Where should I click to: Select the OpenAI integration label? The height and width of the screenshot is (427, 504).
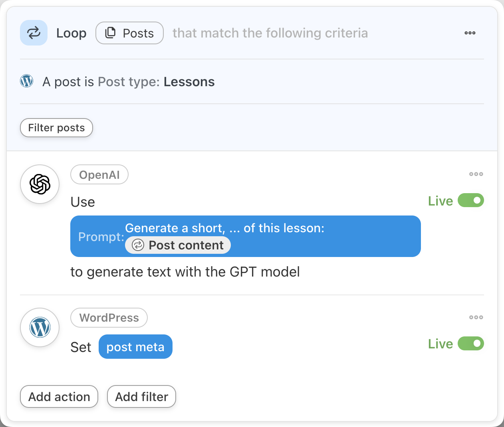(x=99, y=175)
